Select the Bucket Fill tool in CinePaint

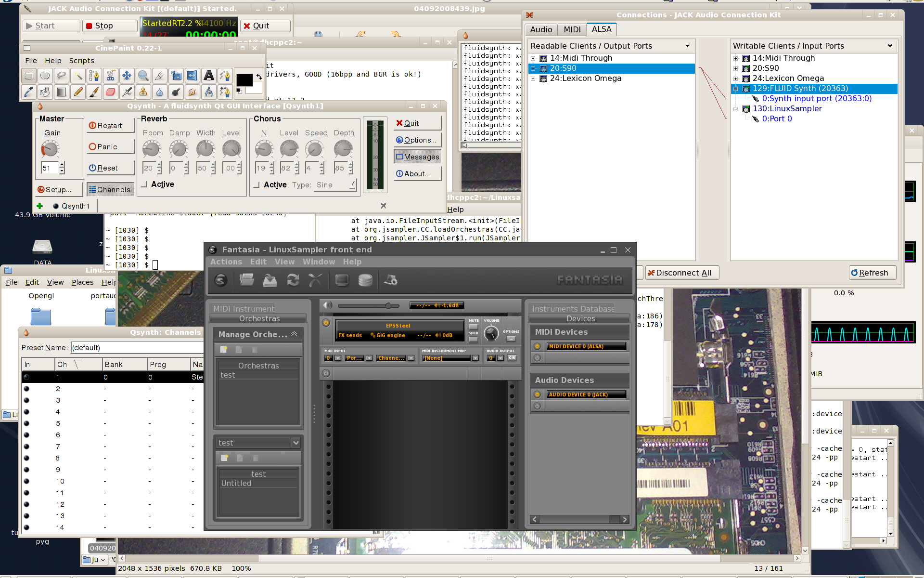(x=45, y=92)
